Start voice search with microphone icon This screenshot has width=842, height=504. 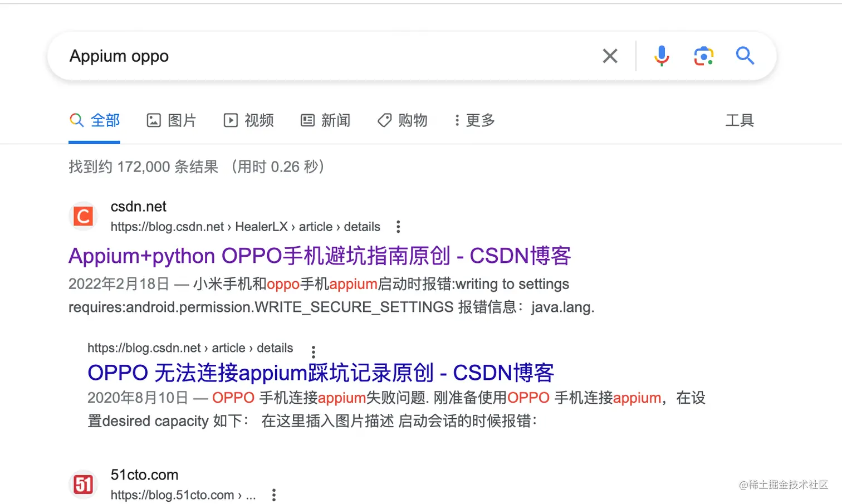pyautogui.click(x=662, y=56)
